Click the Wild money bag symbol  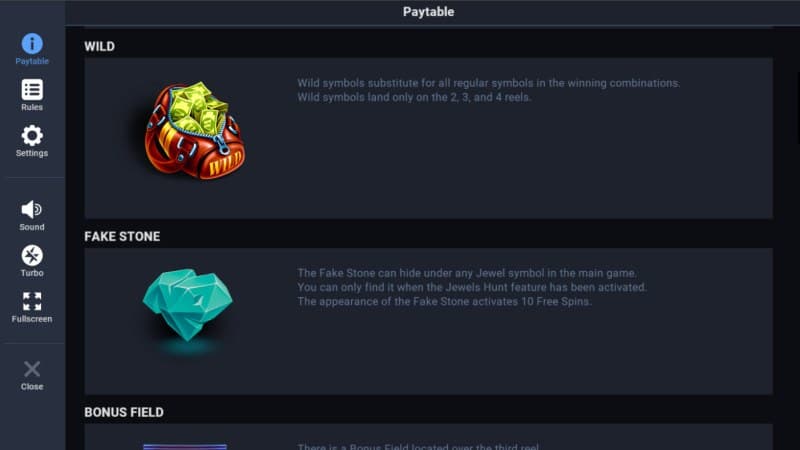pos(194,131)
